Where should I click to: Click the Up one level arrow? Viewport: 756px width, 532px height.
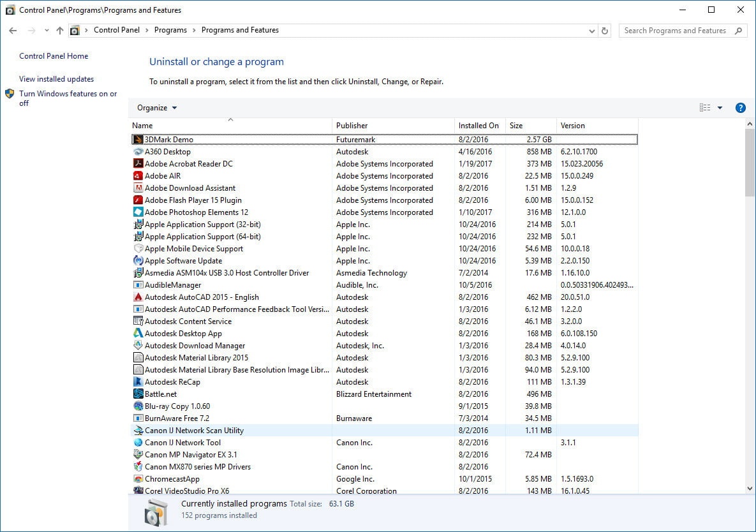point(60,31)
